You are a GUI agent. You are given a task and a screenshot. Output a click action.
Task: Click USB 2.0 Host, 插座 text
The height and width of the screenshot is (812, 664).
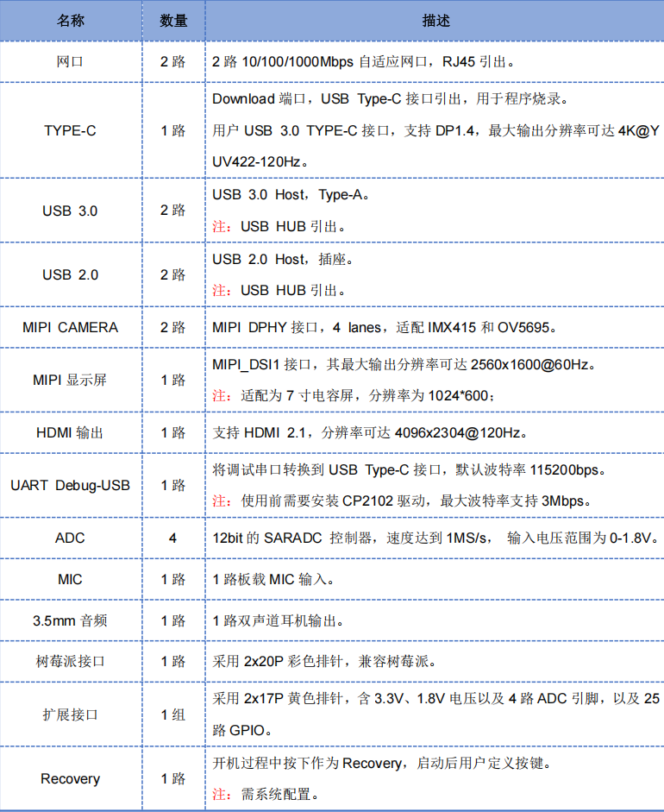coord(283,259)
